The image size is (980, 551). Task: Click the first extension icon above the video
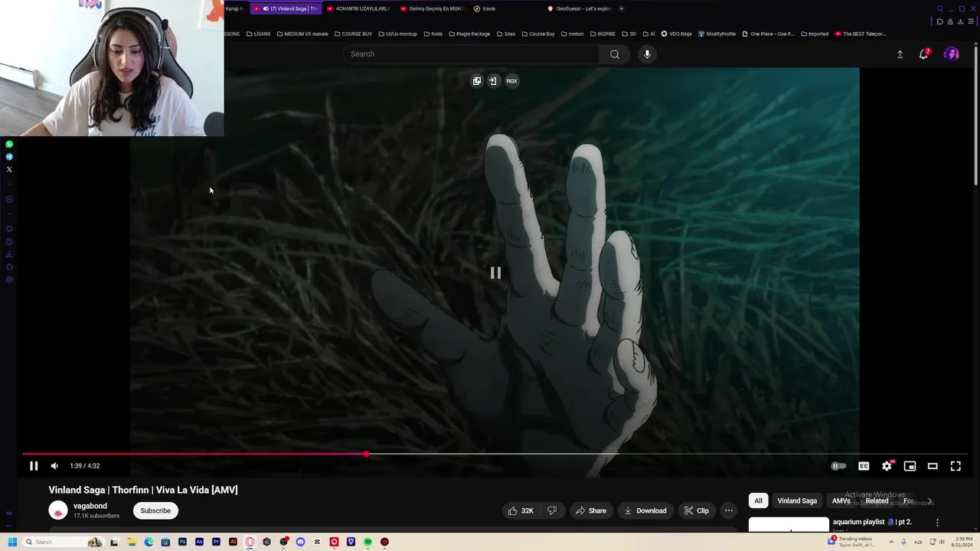477,81
